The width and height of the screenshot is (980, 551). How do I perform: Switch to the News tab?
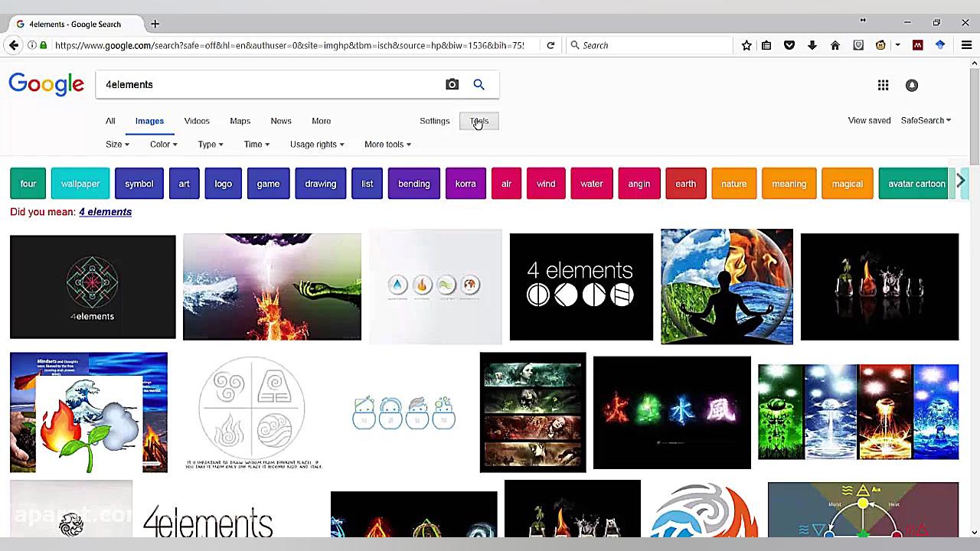[281, 121]
